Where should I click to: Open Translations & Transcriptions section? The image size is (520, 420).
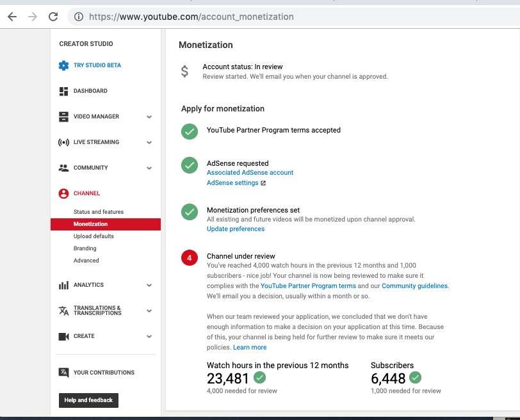(97, 311)
